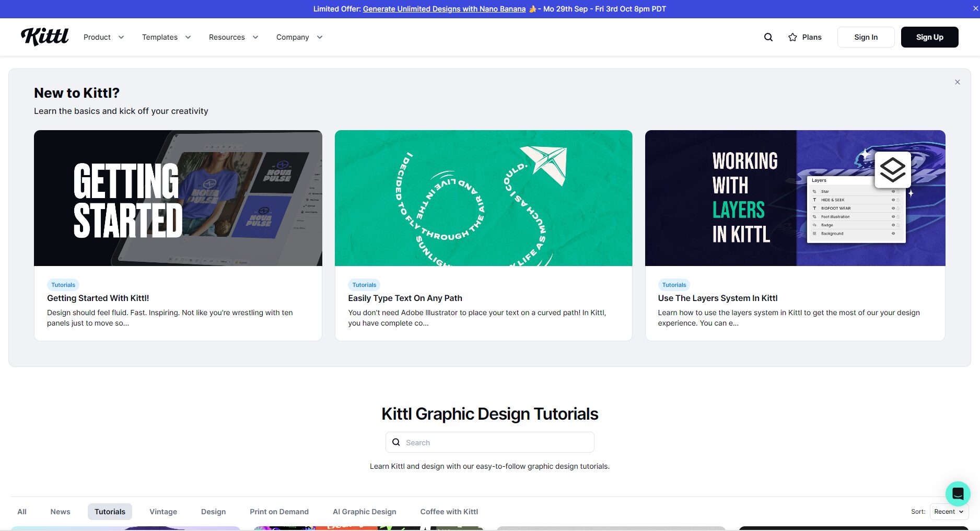This screenshot has height=531, width=980.
Task: Expand the Resources menu
Action: coord(234,37)
